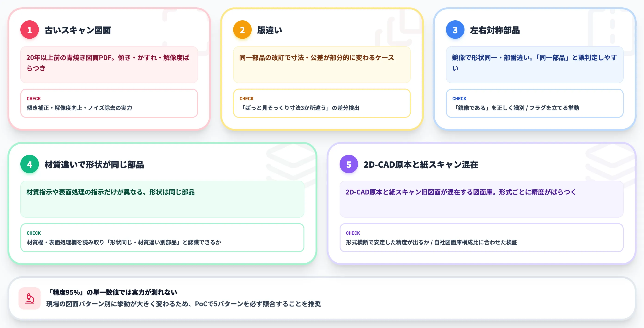Select the heading 左右対称部品

(x=495, y=30)
